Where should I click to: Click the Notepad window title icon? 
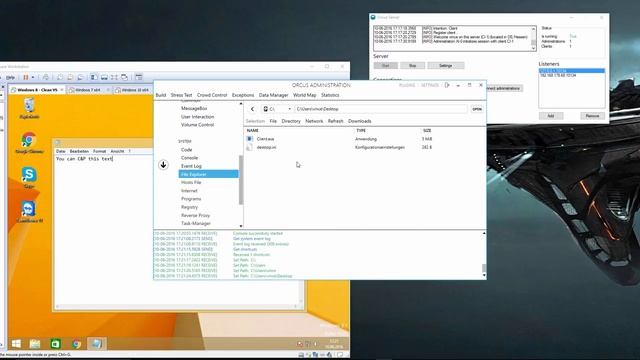[x=58, y=143]
